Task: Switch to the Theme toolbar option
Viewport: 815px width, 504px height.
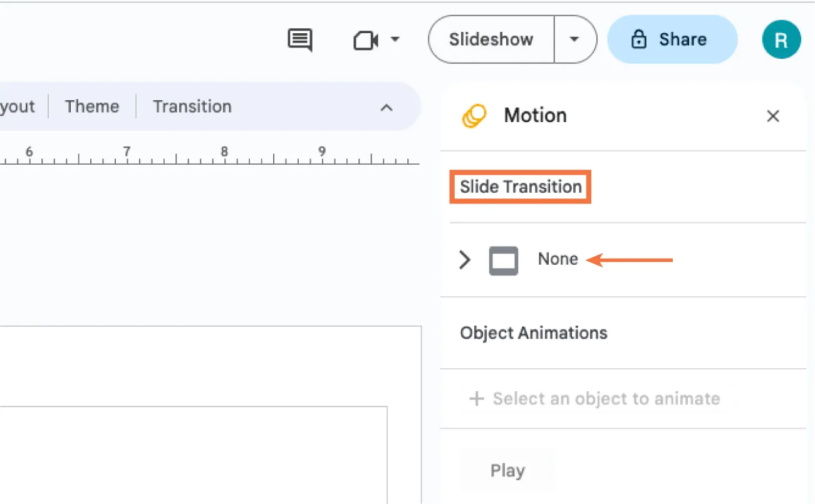Action: pyautogui.click(x=91, y=106)
